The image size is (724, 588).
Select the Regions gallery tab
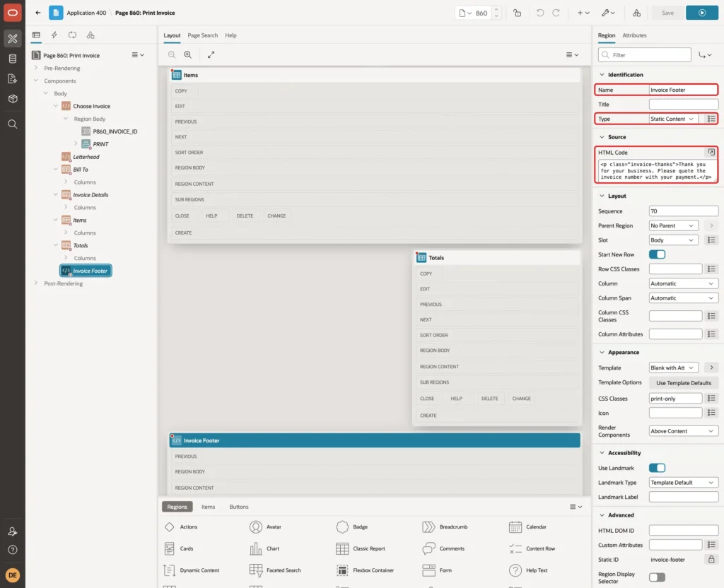click(x=177, y=507)
